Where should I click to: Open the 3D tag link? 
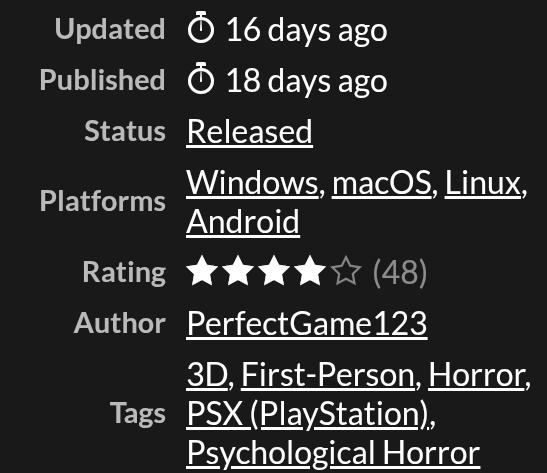point(207,375)
